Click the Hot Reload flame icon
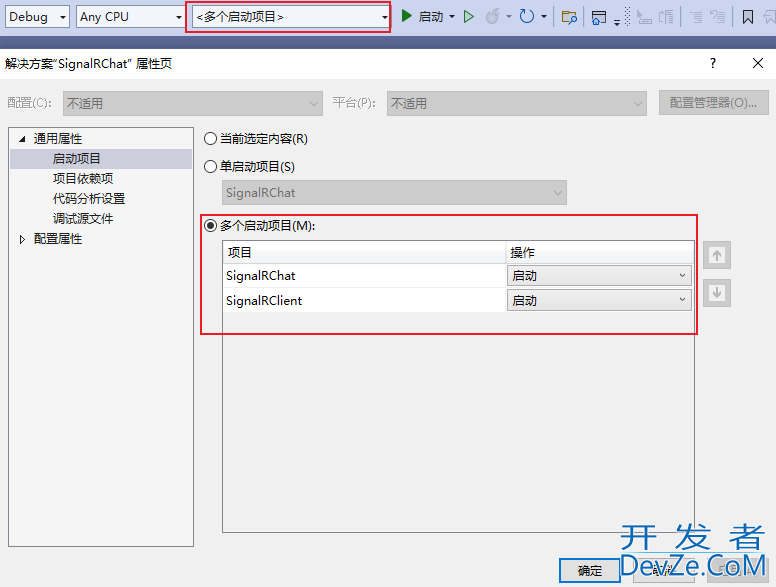776x587 pixels. click(492, 17)
